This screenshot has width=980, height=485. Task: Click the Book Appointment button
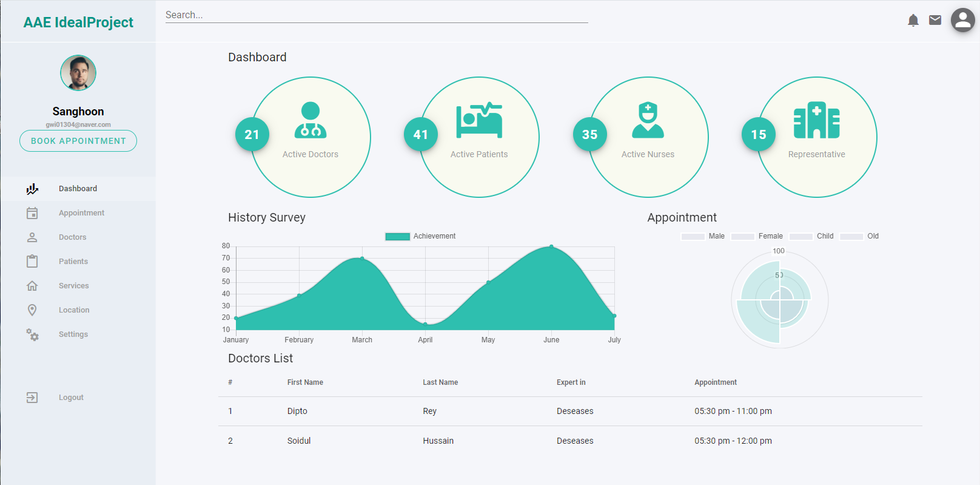(78, 141)
